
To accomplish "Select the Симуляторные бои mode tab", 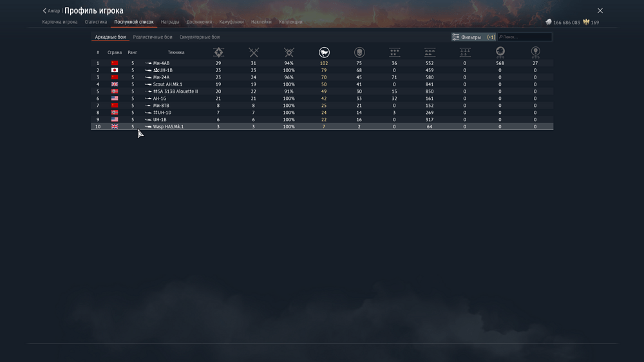I will coord(200,37).
